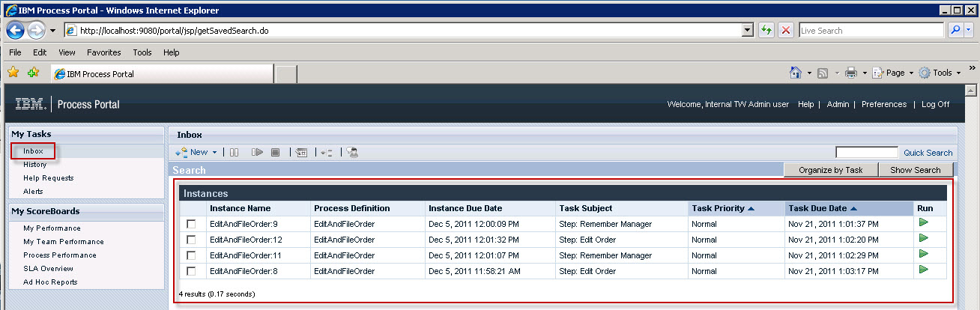Click the Stop loading red X icon
980x310 pixels.
(785, 30)
